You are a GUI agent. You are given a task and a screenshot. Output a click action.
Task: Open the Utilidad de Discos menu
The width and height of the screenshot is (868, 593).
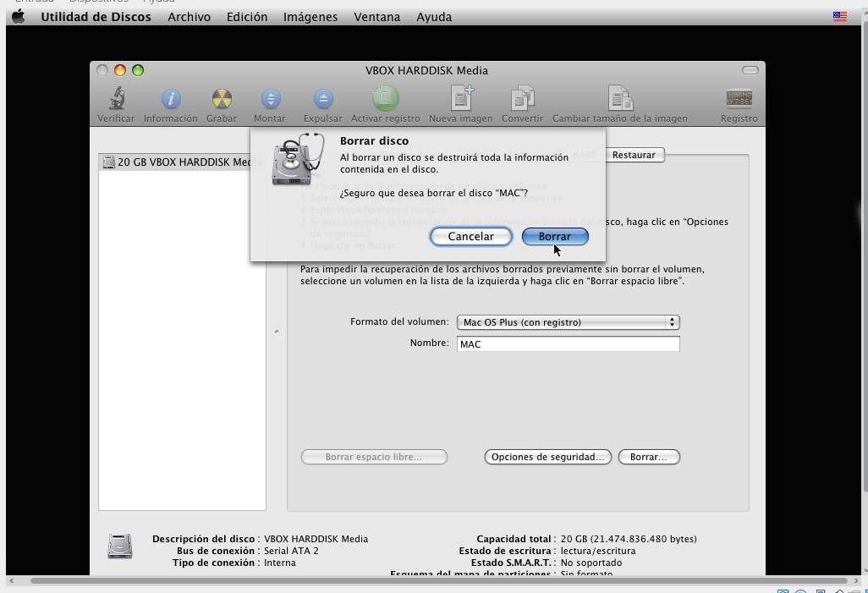pyautogui.click(x=96, y=17)
